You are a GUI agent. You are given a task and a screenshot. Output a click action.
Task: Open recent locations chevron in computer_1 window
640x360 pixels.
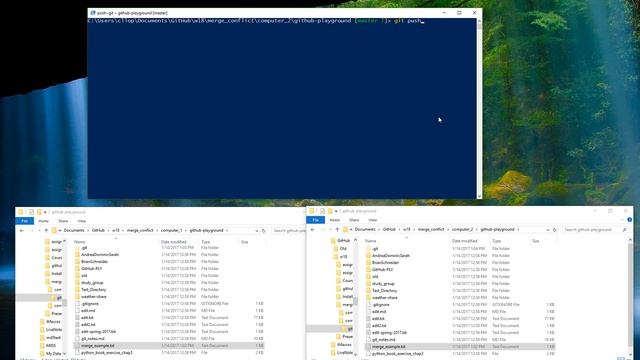tap(39, 231)
